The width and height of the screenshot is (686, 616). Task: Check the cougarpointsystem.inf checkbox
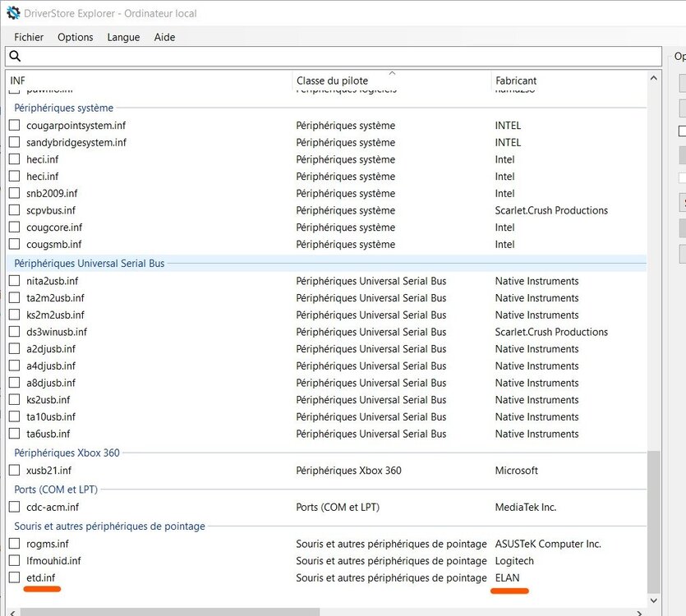click(x=15, y=125)
